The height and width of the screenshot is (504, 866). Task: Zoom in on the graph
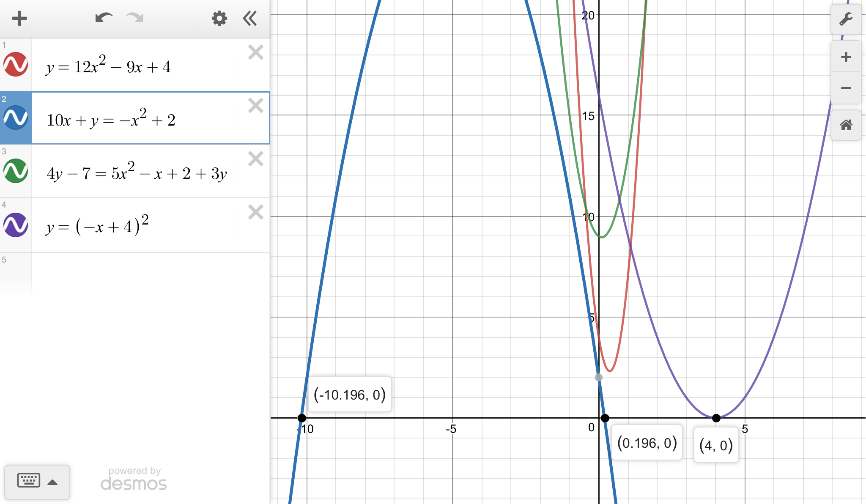846,57
